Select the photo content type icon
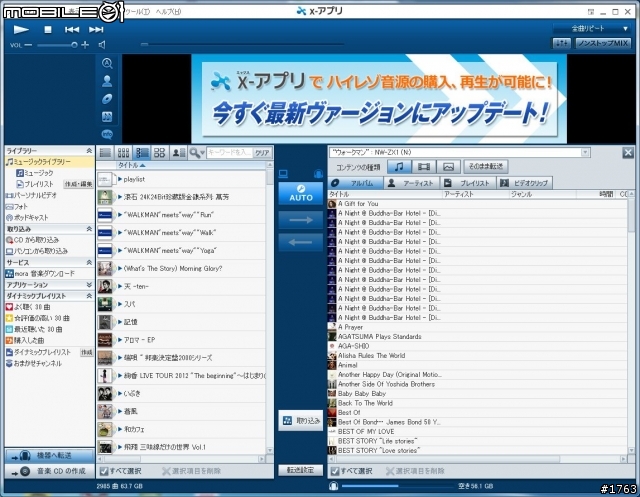This screenshot has height=497, width=640. pos(449,166)
